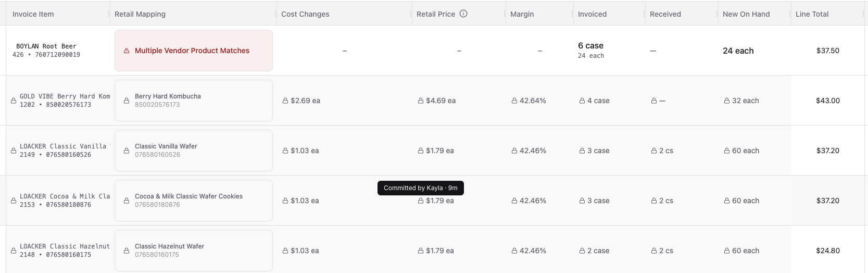
Task: Click the $43.00 line total
Action: click(x=828, y=101)
